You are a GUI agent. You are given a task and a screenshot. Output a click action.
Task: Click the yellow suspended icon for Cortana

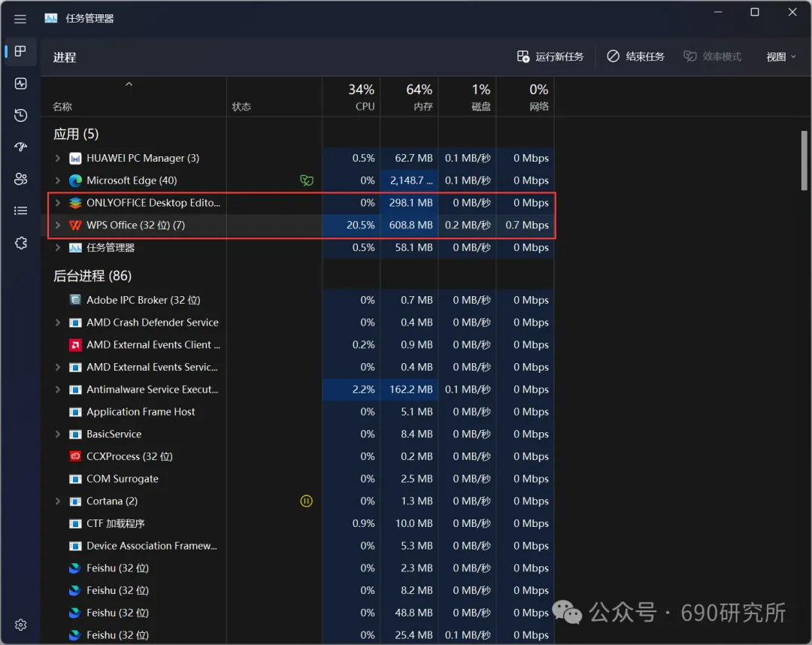tap(307, 501)
